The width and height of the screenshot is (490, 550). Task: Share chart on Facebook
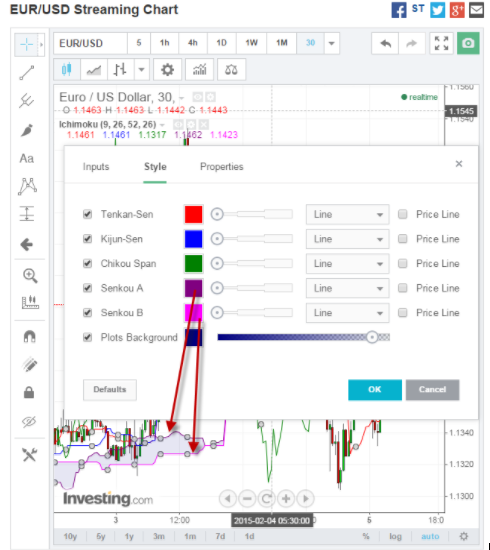pyautogui.click(x=399, y=10)
